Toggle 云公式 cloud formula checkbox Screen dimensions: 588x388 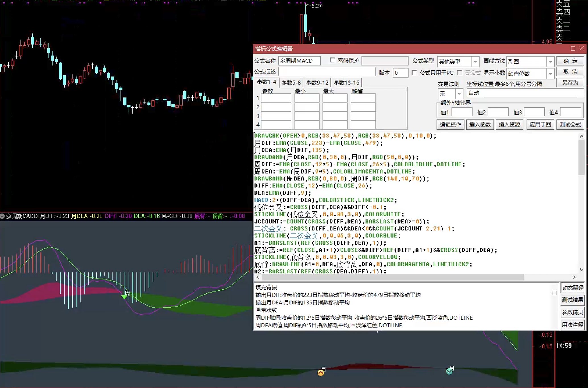(459, 73)
